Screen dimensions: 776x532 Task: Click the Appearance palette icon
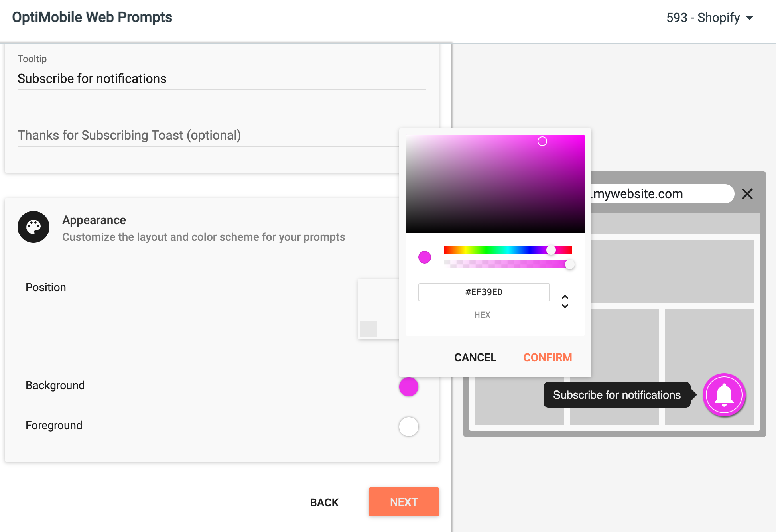(33, 227)
